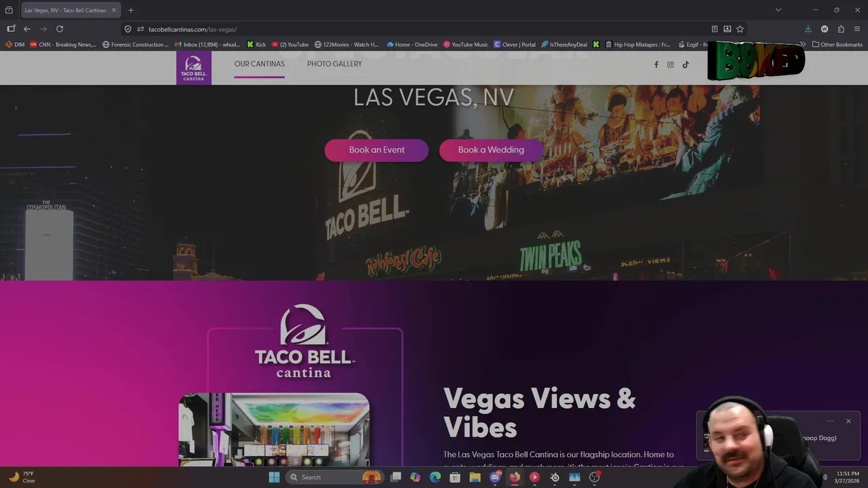Click the Book an Event button
The image size is (868, 488).
click(x=376, y=150)
